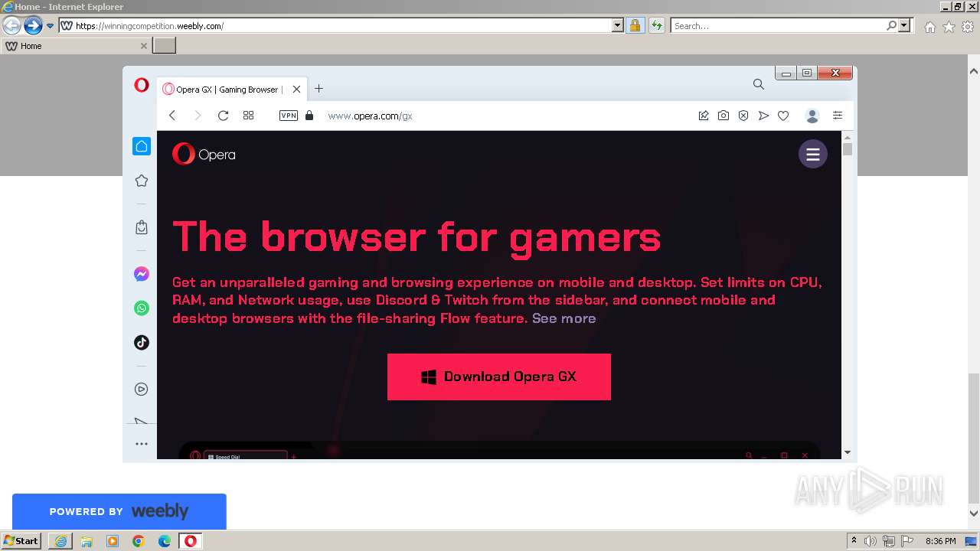This screenshot has height=551, width=980.
Task: Expand the IE address bar dropdown arrow
Action: [x=618, y=26]
